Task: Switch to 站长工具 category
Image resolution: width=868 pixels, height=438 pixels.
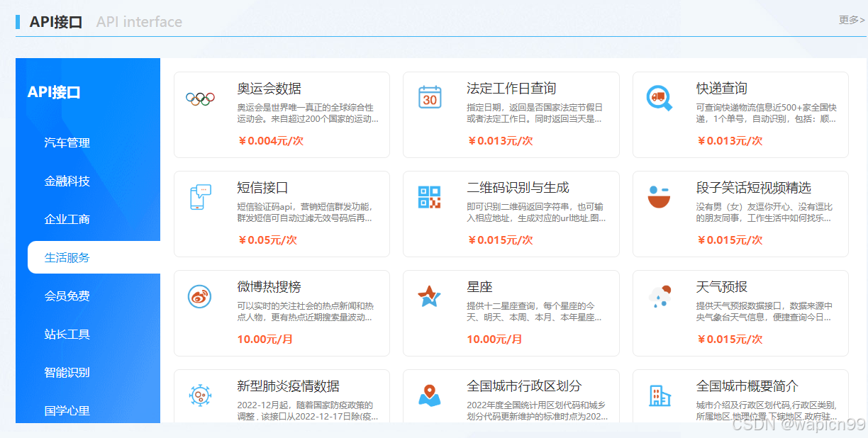Action: pyautogui.click(x=67, y=334)
